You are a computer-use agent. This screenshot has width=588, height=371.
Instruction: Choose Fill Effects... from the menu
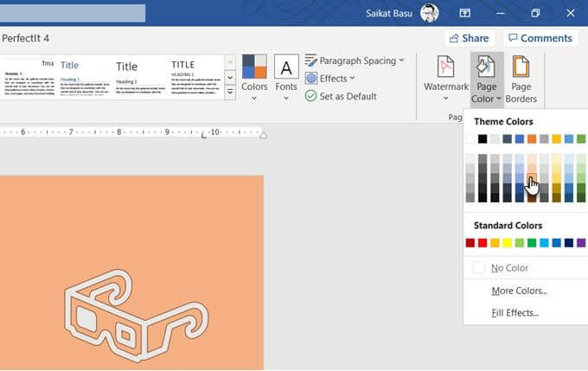click(514, 313)
